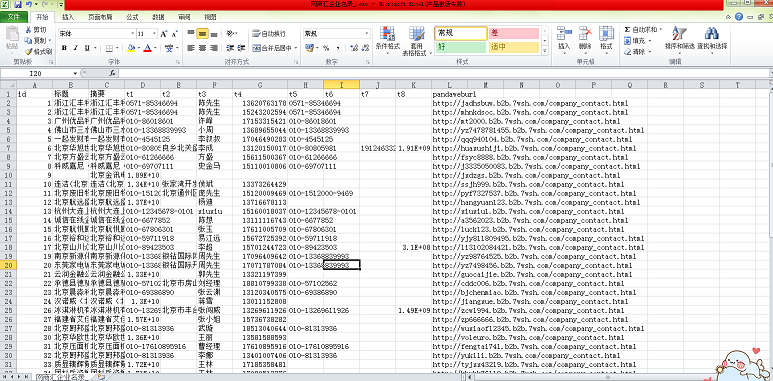Toggle italic formatting
Viewport: 773px width, 381px height.
point(75,48)
